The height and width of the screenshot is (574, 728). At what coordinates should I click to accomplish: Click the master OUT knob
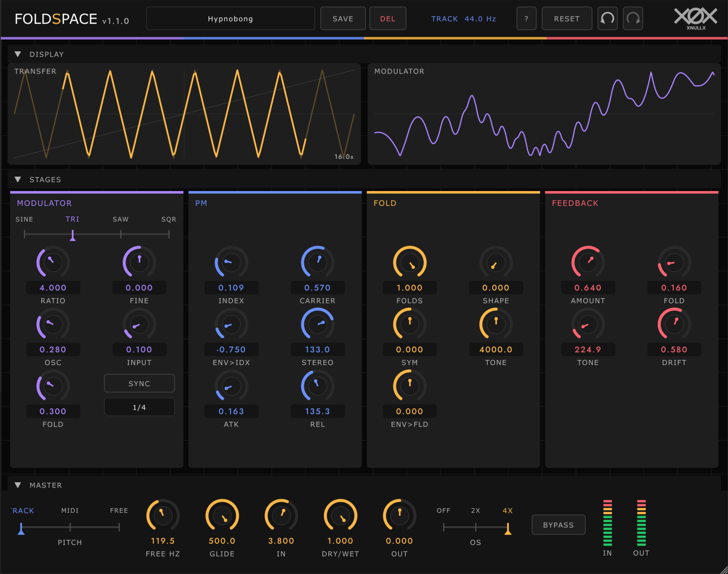point(399,516)
